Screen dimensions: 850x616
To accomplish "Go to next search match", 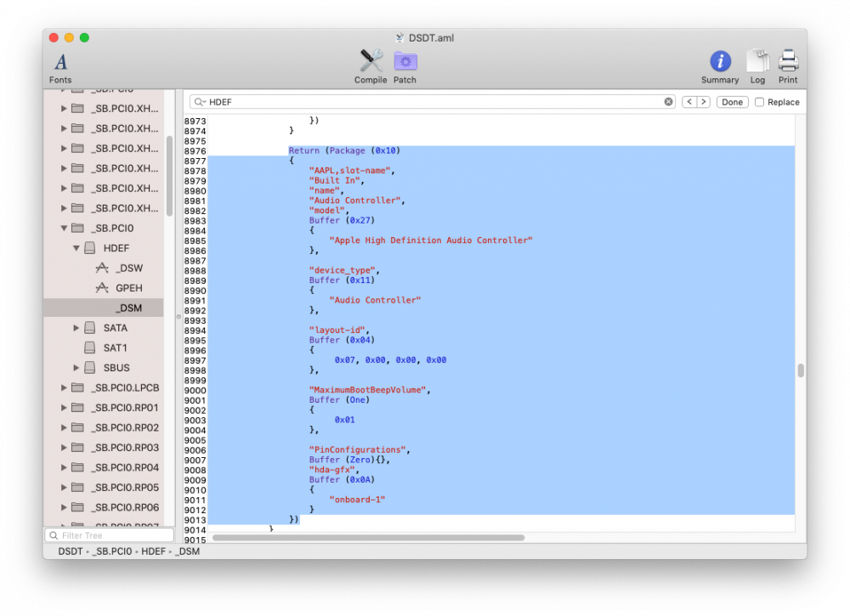I will pyautogui.click(x=704, y=102).
